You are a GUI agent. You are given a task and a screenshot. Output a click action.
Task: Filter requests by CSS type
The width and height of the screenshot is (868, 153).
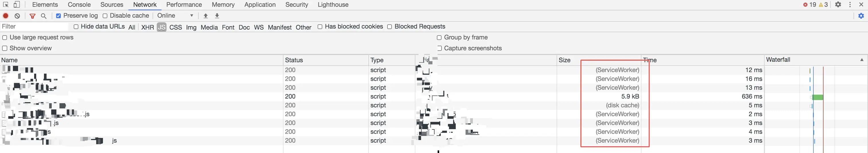pos(176,27)
